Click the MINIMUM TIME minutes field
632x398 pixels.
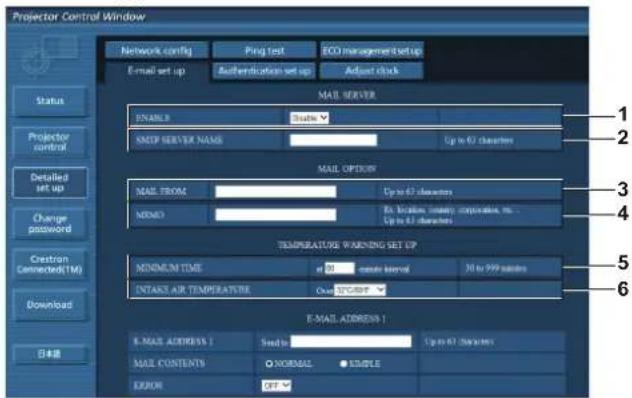coord(340,268)
